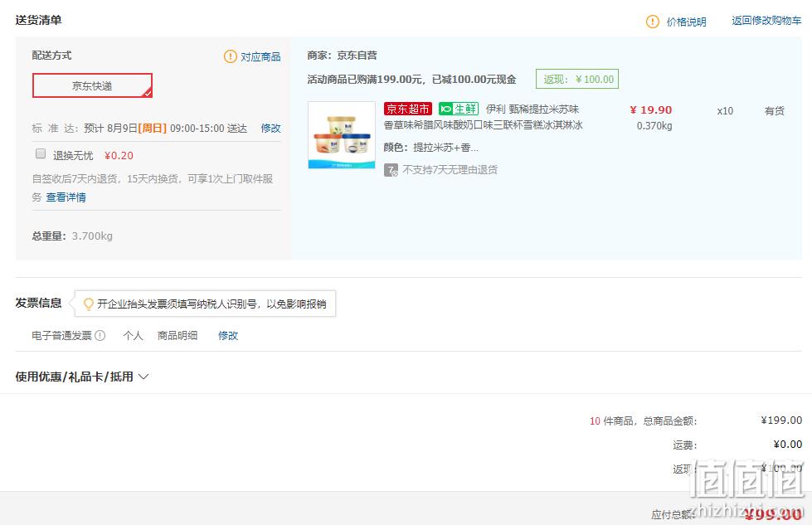The image size is (812, 525).
Task: Open 价格说明 price explanation link
Action: click(686, 22)
